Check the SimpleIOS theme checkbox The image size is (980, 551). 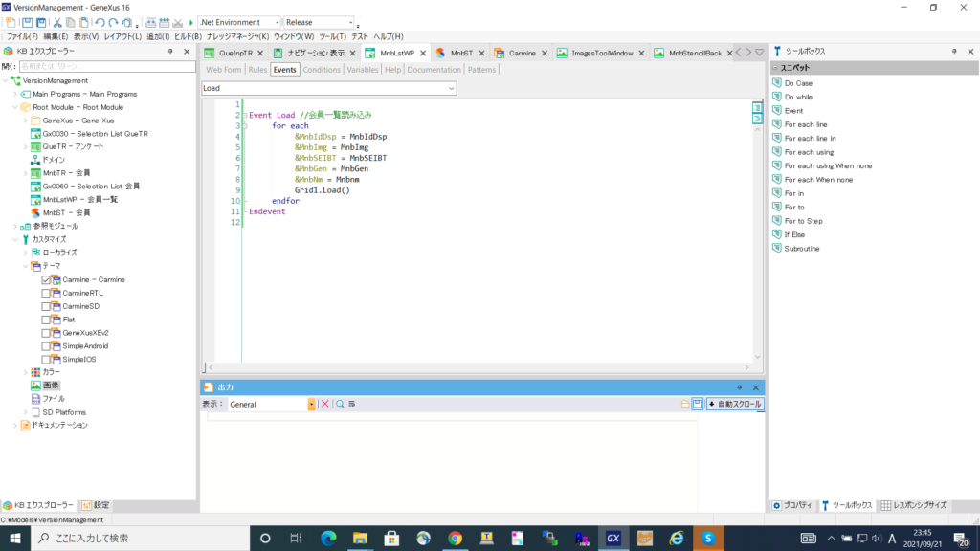pos(46,360)
